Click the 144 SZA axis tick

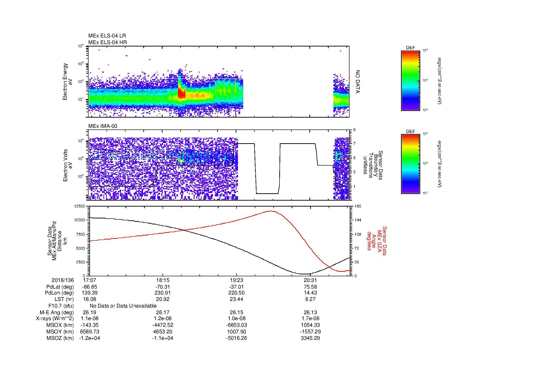(358, 220)
